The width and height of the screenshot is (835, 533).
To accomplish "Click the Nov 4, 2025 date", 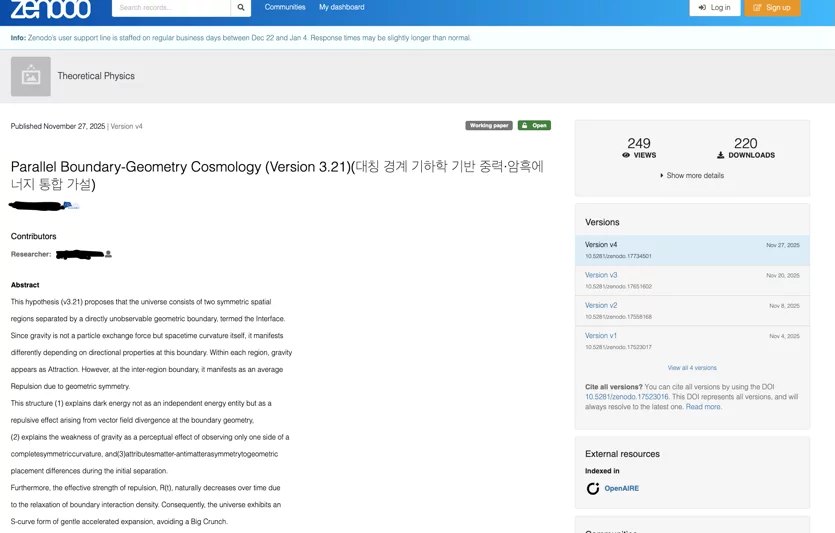I will click(x=784, y=336).
